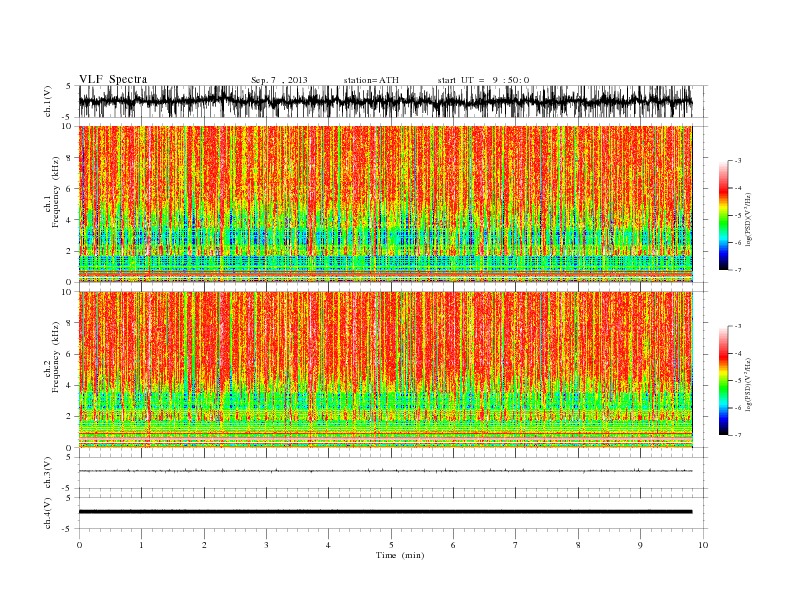The image size is (792, 612).
Task: Click the '3' tick label on time axis
Action: pos(266,545)
